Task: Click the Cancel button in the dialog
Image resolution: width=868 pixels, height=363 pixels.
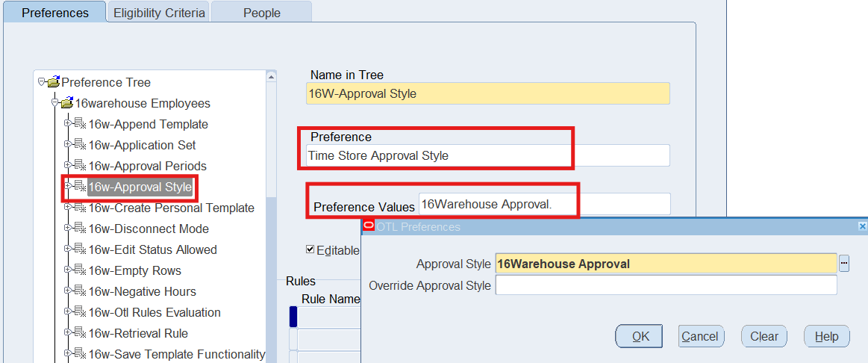Action: tap(700, 336)
